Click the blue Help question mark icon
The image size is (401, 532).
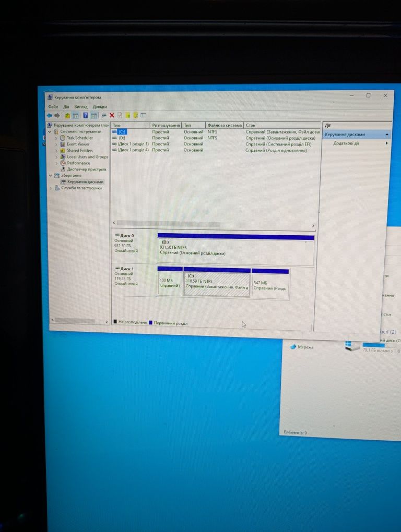click(x=86, y=116)
